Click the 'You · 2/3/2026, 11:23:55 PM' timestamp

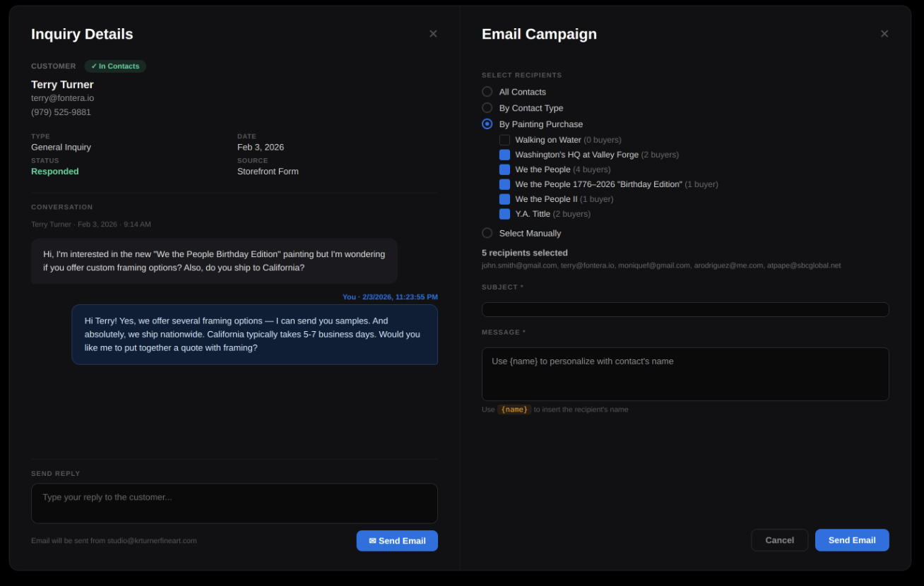[390, 297]
